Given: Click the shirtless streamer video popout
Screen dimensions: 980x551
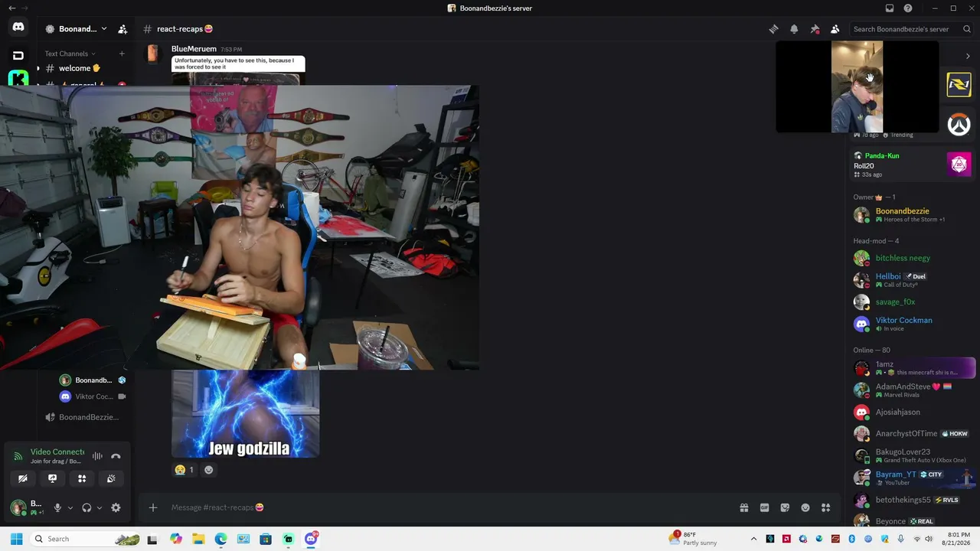Looking at the screenshot, I should click(x=240, y=228).
